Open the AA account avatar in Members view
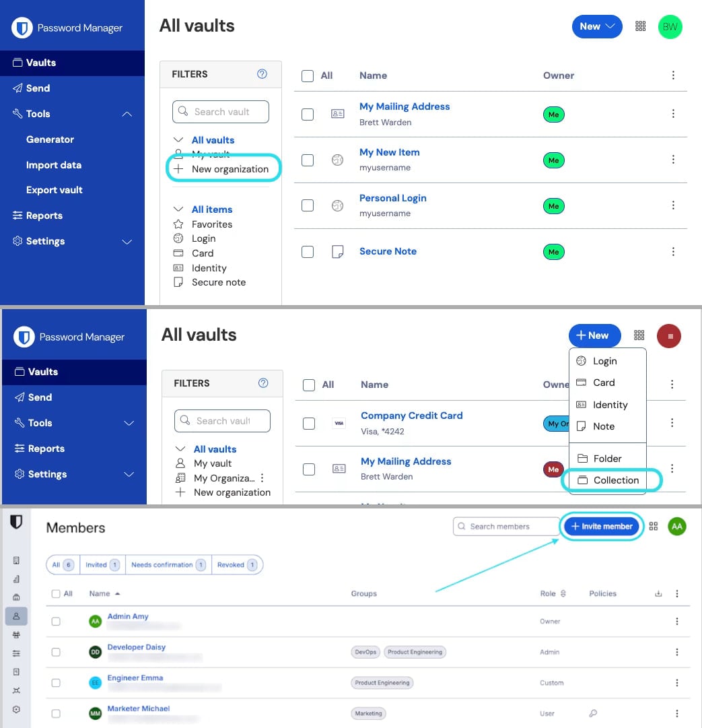 677,526
